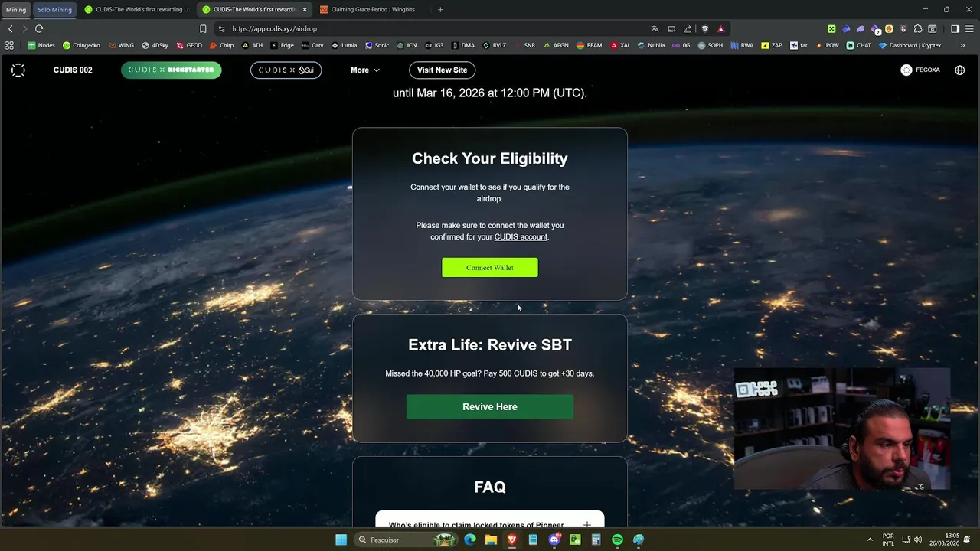This screenshot has width=980, height=551.
Task: Open the Nubila bookmark
Action: coord(652,45)
